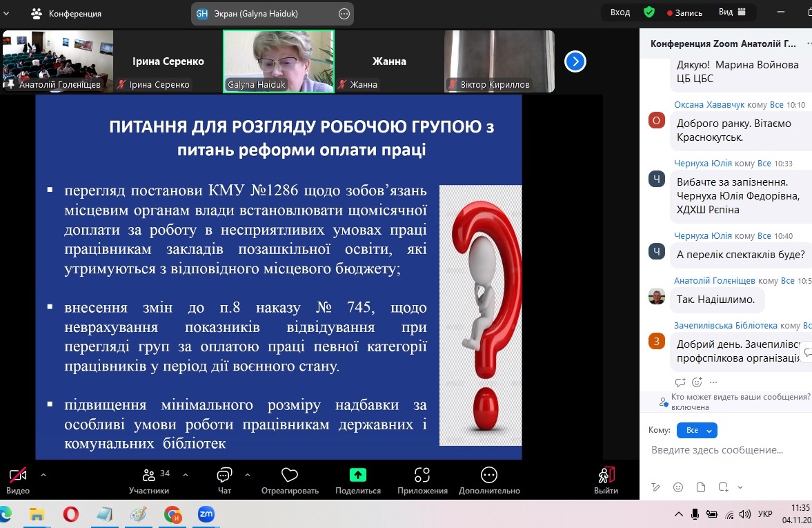Select Анатолій Голєніщев video thumbnail

tap(57, 61)
